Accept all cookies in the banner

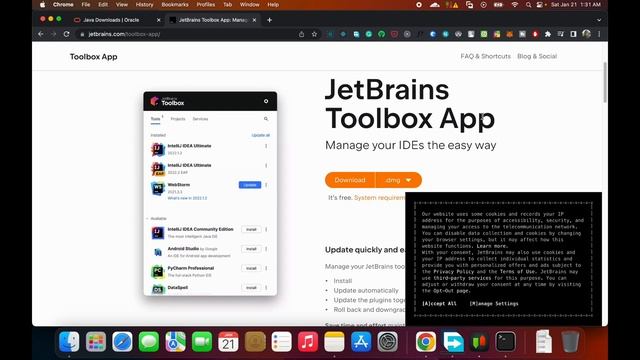pos(439,304)
